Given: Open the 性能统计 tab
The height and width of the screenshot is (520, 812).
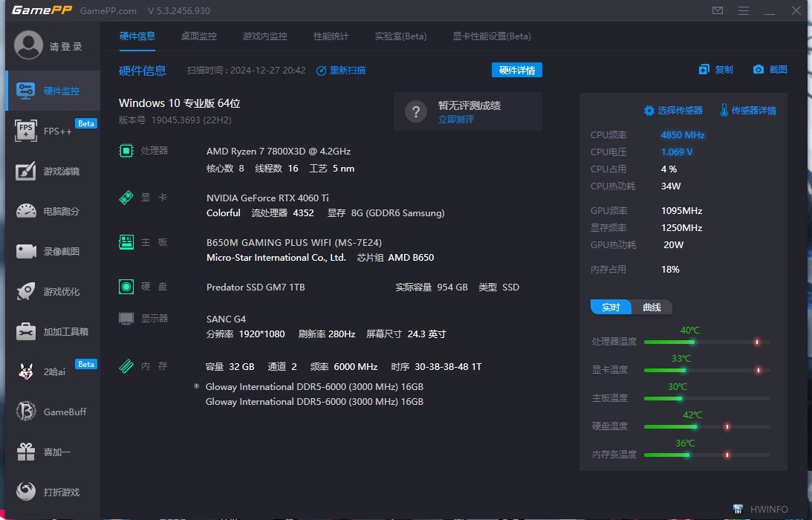Looking at the screenshot, I should pyautogui.click(x=331, y=36).
